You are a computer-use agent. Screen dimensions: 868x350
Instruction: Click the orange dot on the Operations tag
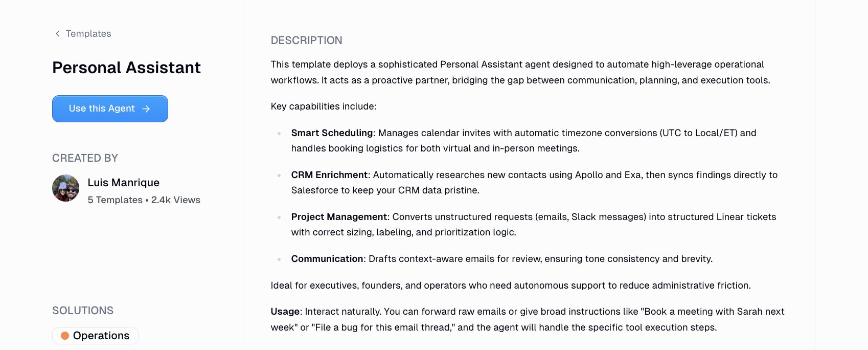pyautogui.click(x=65, y=336)
